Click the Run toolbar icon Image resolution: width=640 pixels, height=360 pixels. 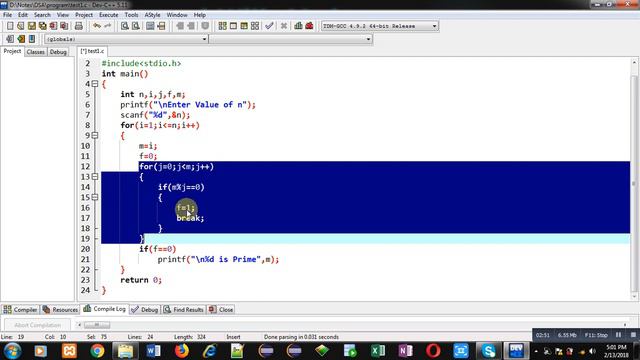coord(233,26)
